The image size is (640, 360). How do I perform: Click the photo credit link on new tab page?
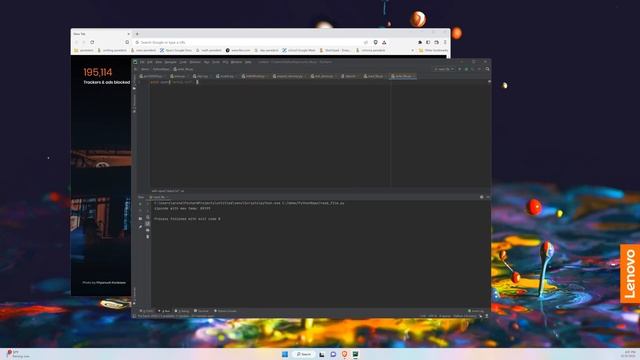[104, 282]
